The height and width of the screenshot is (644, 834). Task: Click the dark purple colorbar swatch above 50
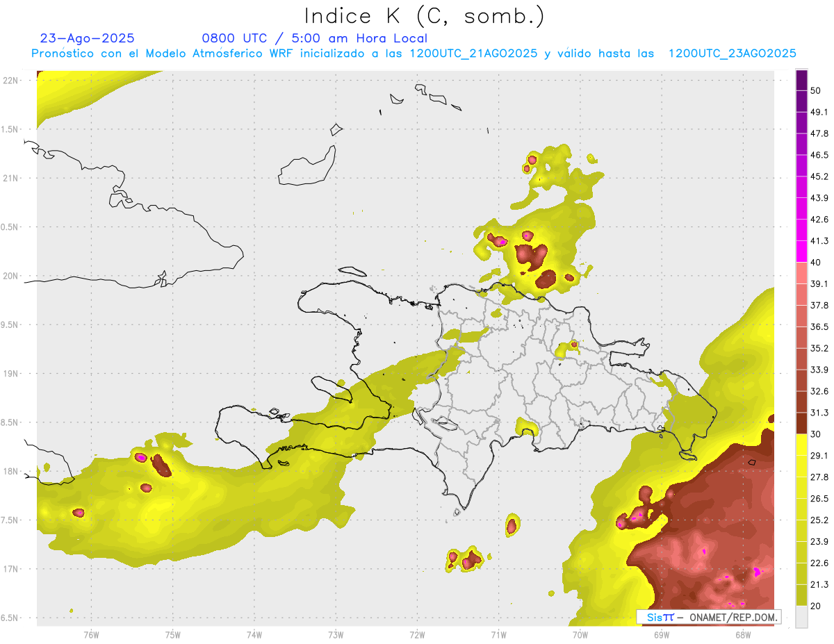801,80
